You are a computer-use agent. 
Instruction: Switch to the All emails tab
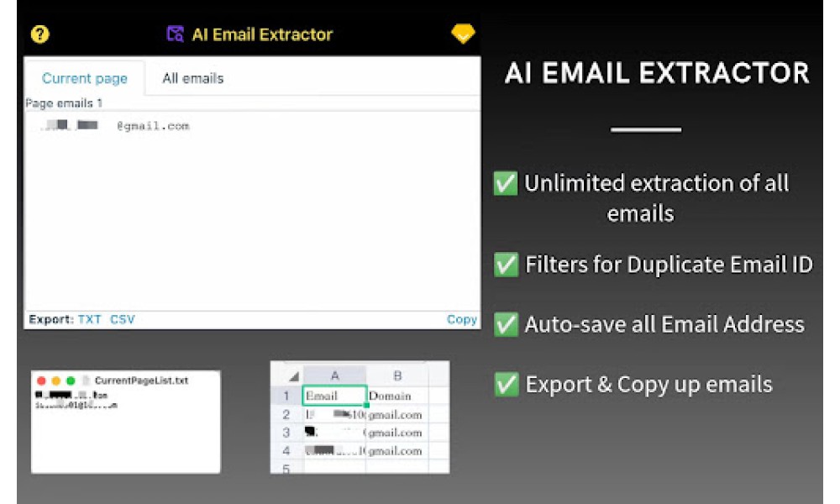point(193,78)
